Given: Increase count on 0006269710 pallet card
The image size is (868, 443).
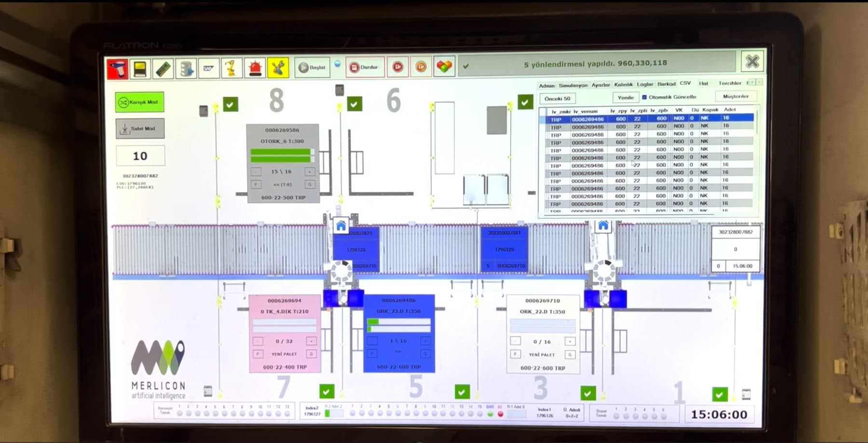Looking at the screenshot, I should [x=570, y=341].
